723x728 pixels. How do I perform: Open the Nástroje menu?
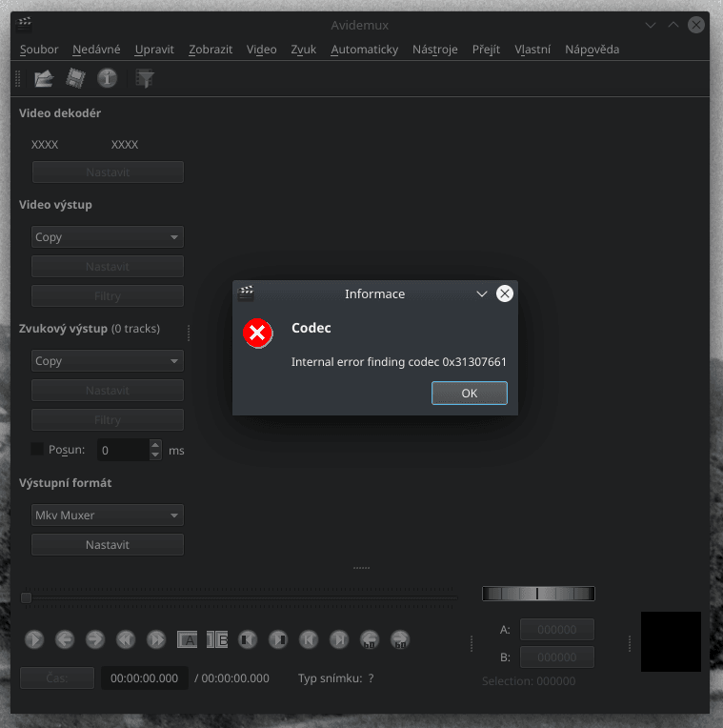[435, 50]
